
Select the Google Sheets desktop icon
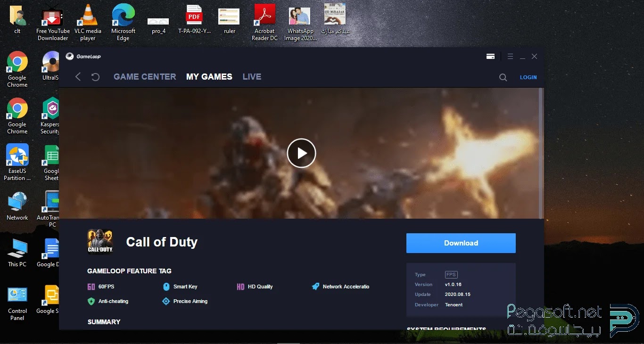tap(51, 163)
